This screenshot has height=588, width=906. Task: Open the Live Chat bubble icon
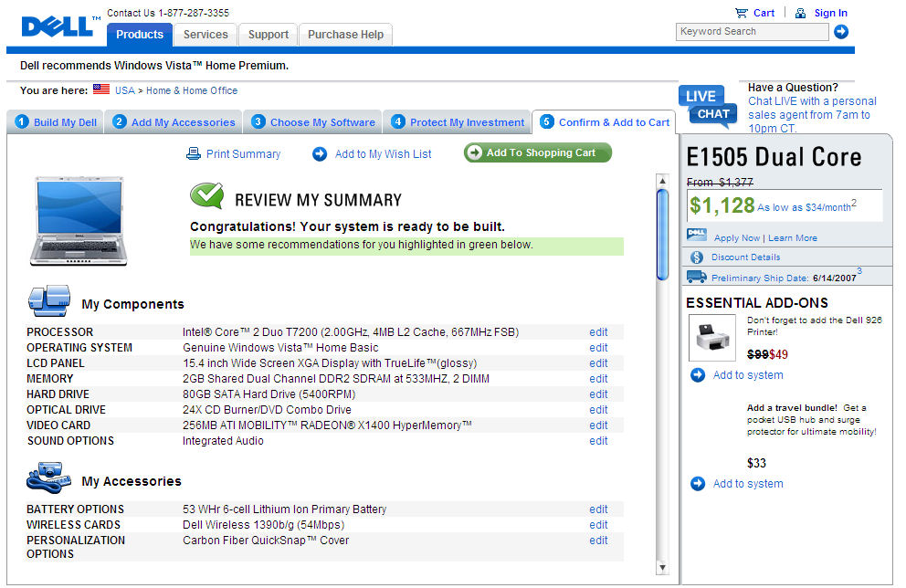click(709, 106)
